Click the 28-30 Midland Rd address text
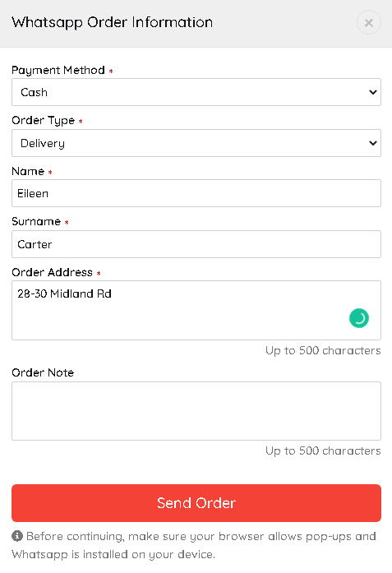 [64, 293]
